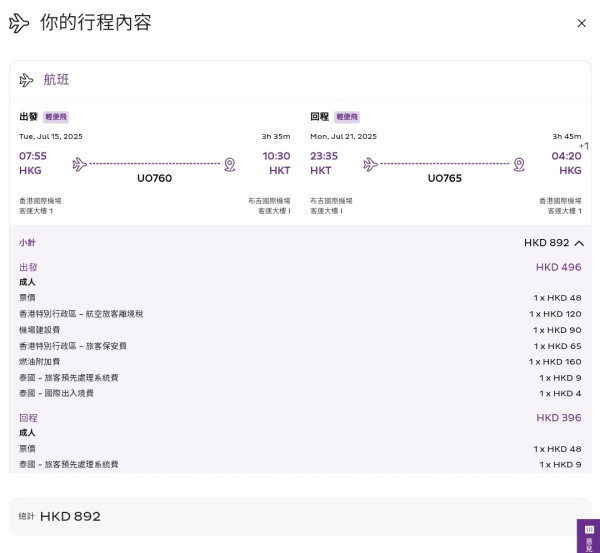Click return departure time 23:35

tap(324, 156)
